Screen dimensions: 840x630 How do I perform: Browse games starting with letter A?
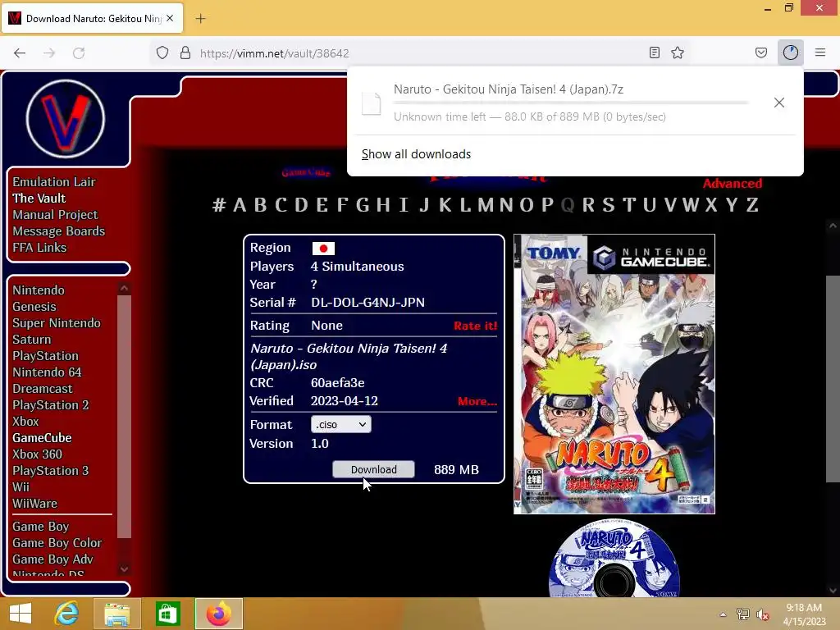click(240, 204)
